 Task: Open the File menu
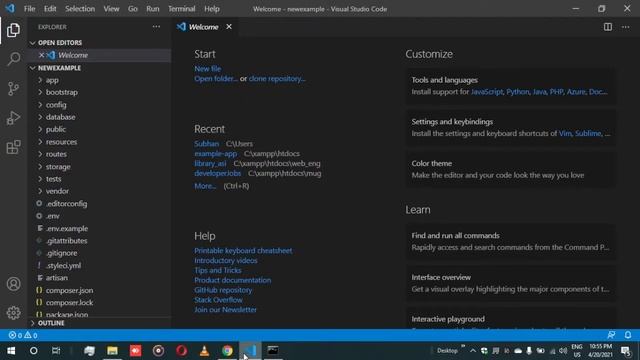point(29,9)
